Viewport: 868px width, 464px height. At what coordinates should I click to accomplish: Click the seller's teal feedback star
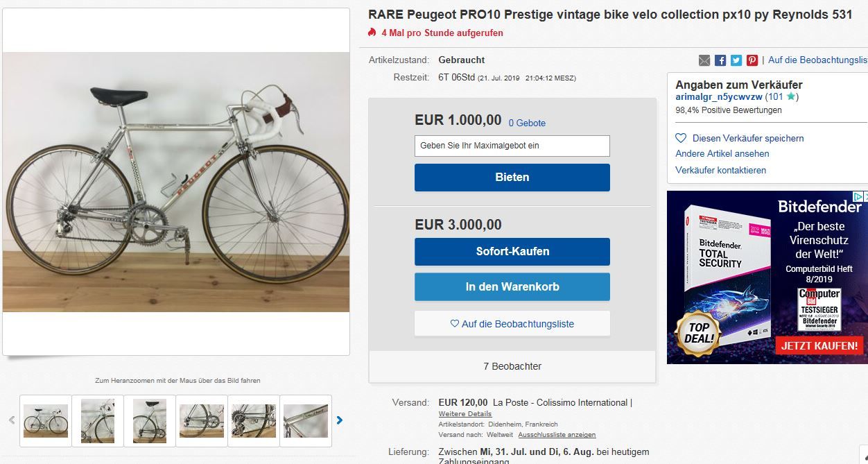point(790,97)
